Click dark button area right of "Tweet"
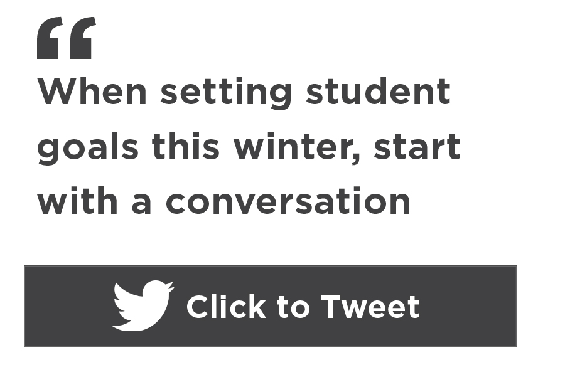Image resolution: width=565 pixels, height=392 pixels. pos(468,306)
